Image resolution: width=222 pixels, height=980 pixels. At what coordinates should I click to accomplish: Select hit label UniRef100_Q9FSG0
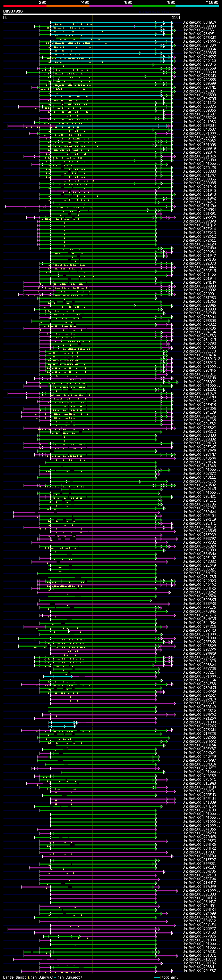pos(199,45)
